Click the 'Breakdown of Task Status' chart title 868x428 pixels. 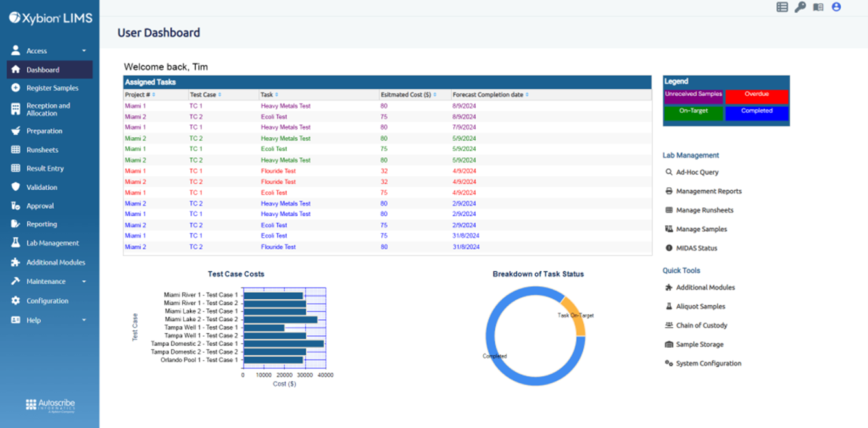point(538,274)
